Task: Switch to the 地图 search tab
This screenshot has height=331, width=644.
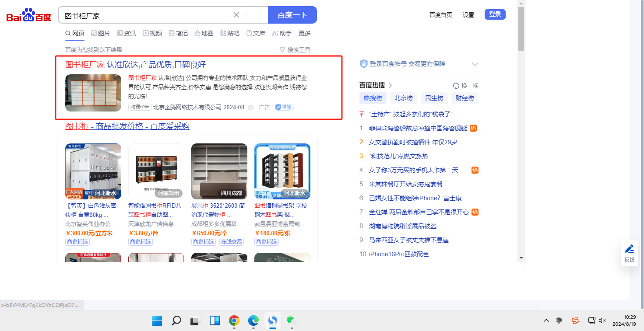Action: tap(204, 33)
